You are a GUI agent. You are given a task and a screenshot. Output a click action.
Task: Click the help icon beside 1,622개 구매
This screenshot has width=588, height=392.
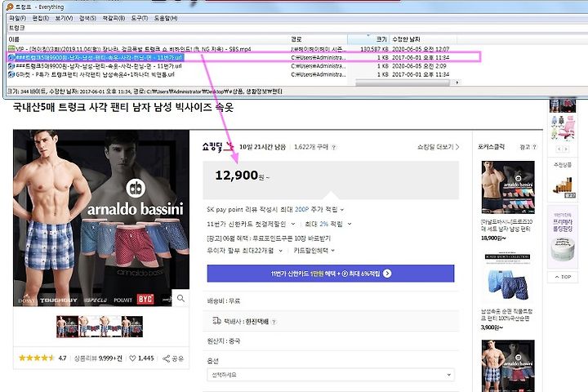click(x=334, y=147)
